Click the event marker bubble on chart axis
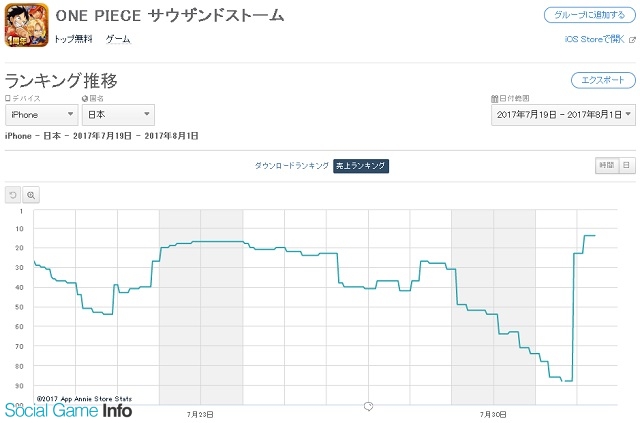The height and width of the screenshot is (423, 640). (368, 406)
